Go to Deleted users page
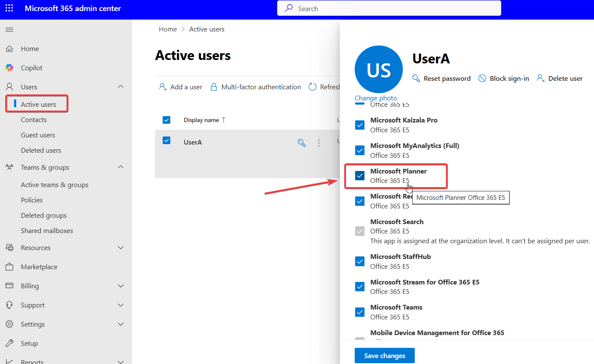594x364 pixels. pyautogui.click(x=41, y=151)
